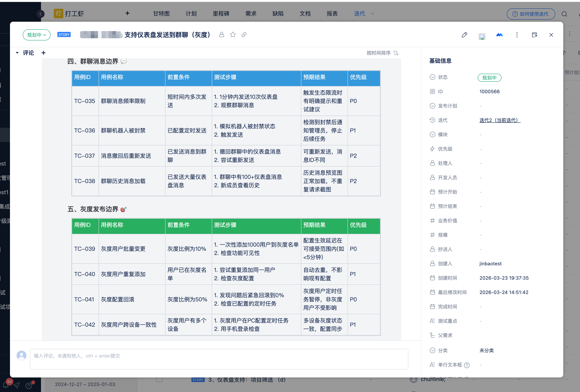Click the 规划中 status badge in 基础信息
This screenshot has height=392, width=580.
[x=489, y=78]
